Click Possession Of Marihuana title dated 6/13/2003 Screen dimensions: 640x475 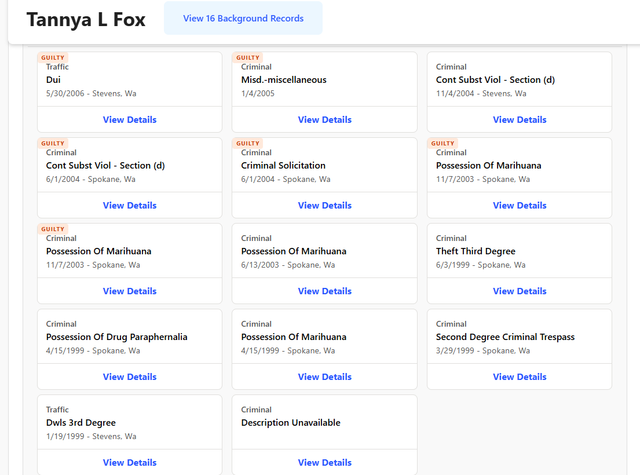(293, 251)
